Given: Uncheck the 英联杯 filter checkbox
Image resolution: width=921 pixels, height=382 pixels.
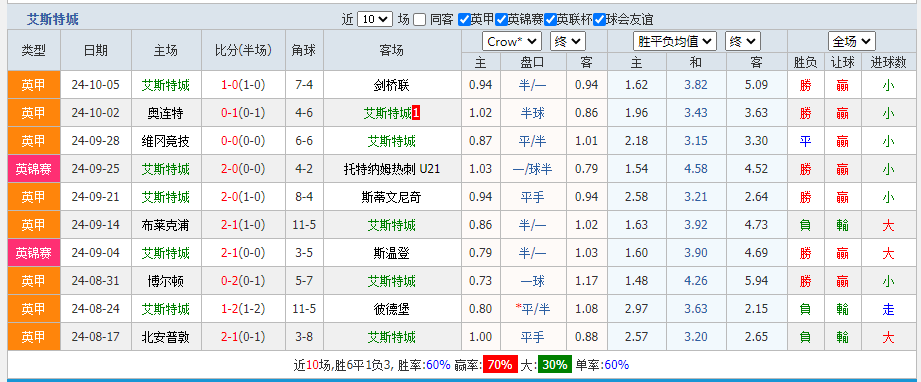Looking at the screenshot, I should coord(550,20).
